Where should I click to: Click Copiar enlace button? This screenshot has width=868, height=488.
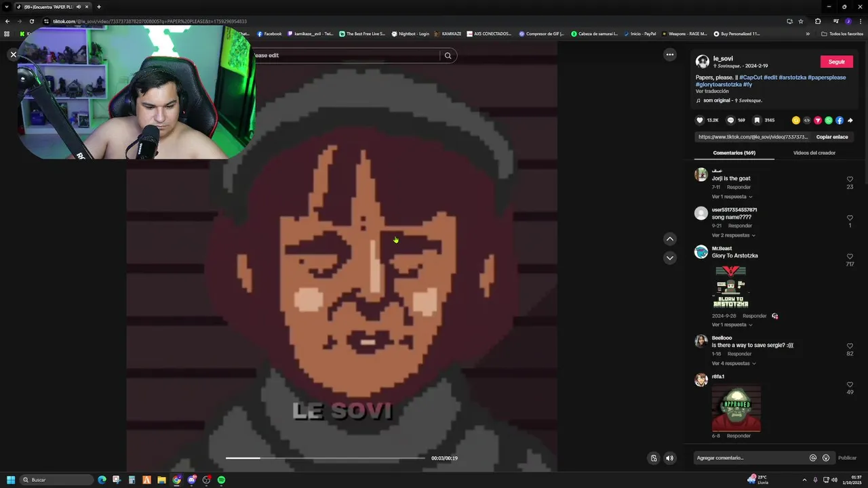pos(832,137)
